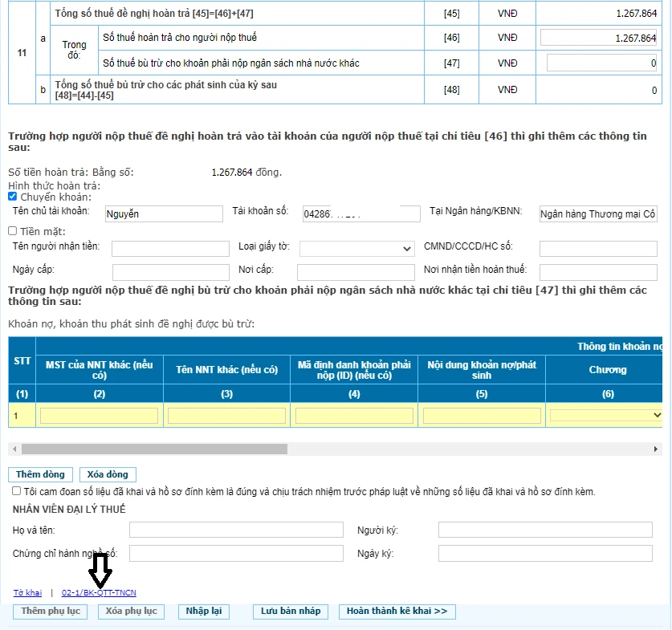Click the Ngày ký input field
The height and width of the screenshot is (630, 672).
coord(545,554)
